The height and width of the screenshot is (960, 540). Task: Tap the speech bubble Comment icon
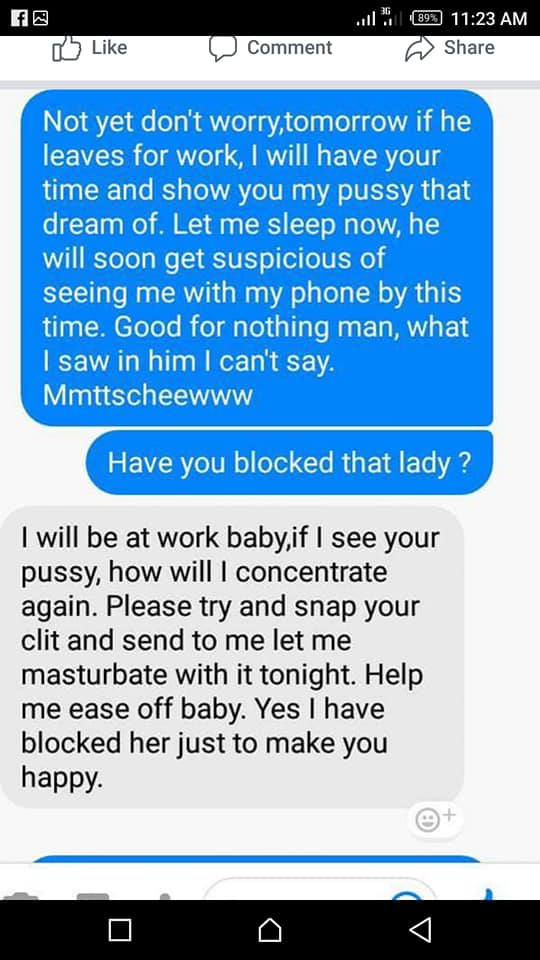click(x=223, y=48)
